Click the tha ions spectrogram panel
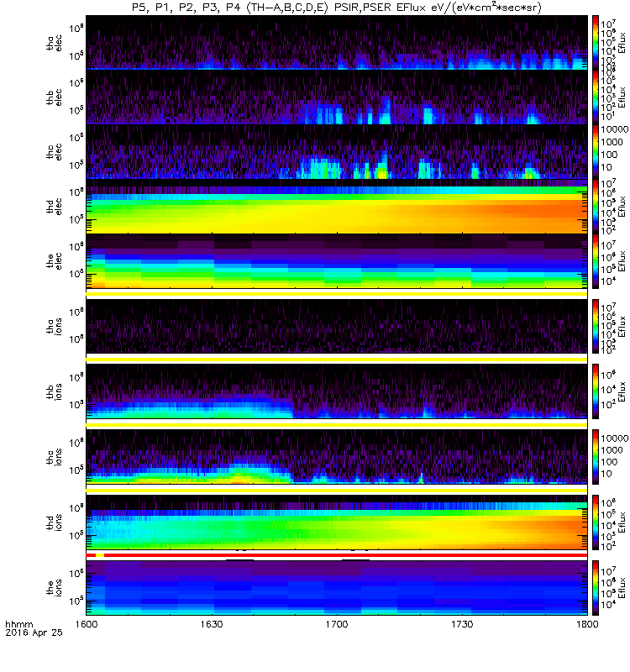Viewport: 630px width, 672px height. [x=337, y=326]
